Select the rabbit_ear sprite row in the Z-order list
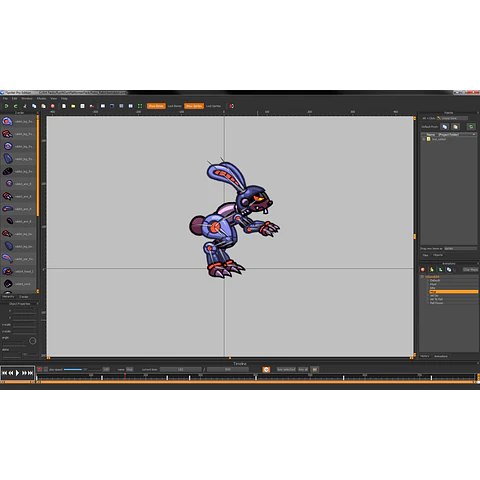480x480 pixels. click(18, 259)
